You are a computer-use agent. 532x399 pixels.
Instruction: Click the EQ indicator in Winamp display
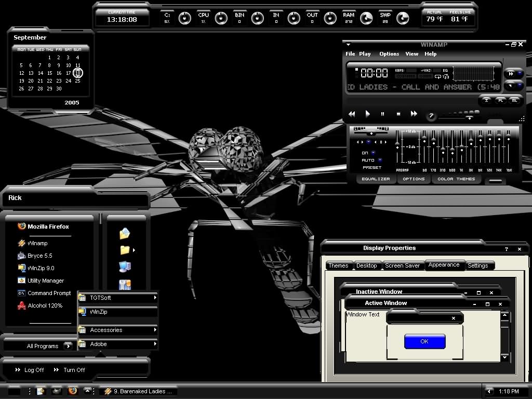coord(445,71)
